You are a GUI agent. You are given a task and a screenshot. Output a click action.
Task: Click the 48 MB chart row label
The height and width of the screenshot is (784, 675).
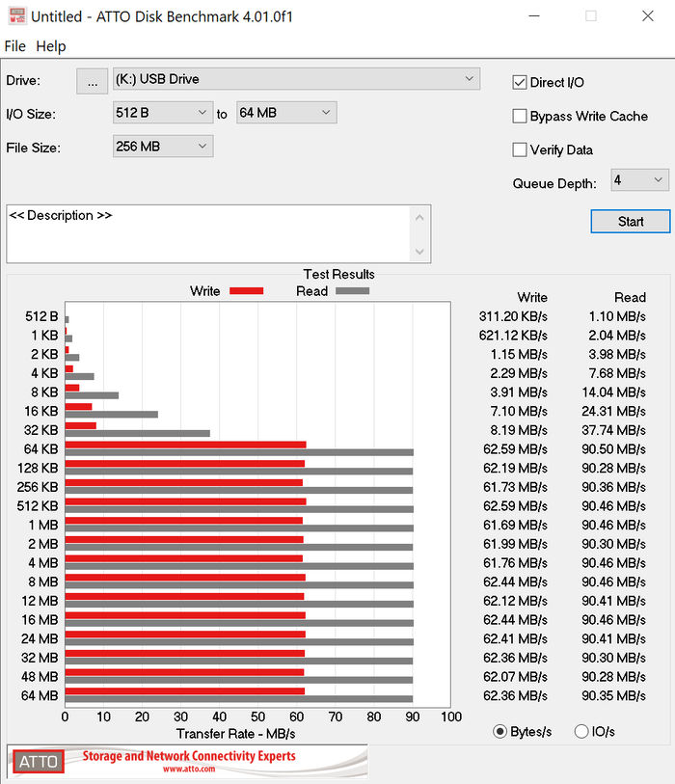pos(40,677)
